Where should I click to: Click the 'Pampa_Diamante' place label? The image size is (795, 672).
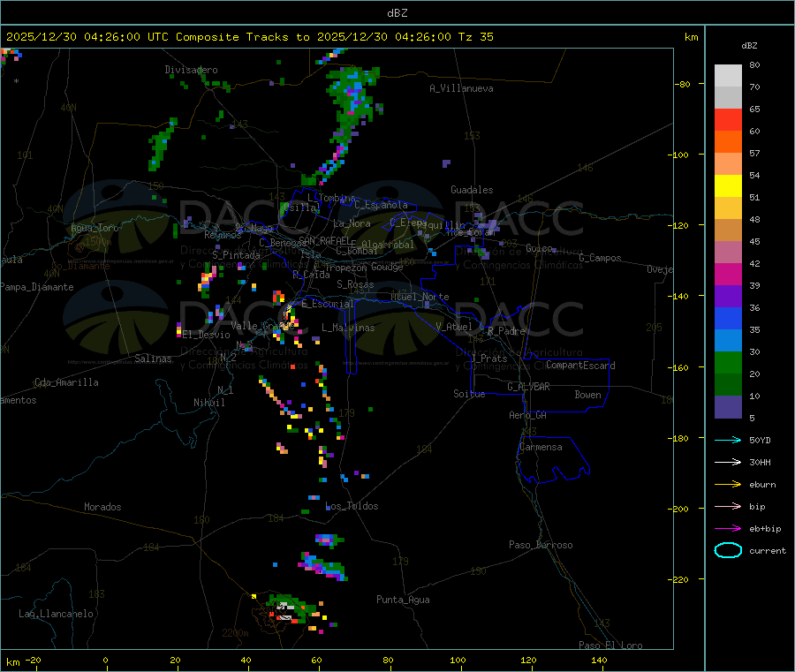pyautogui.click(x=36, y=287)
